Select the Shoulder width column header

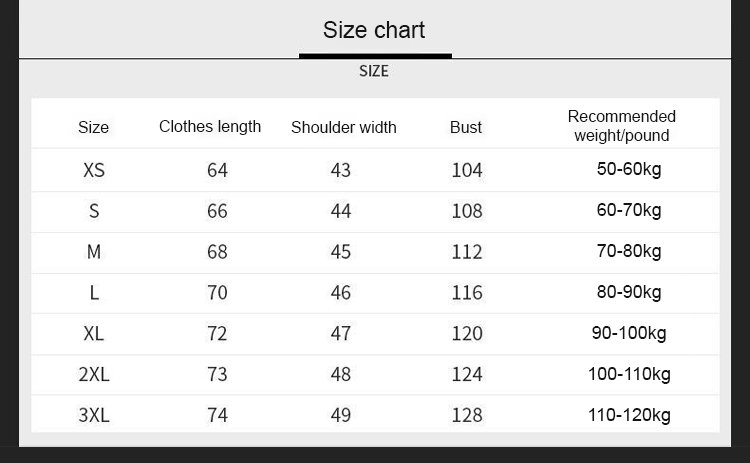[x=343, y=127]
